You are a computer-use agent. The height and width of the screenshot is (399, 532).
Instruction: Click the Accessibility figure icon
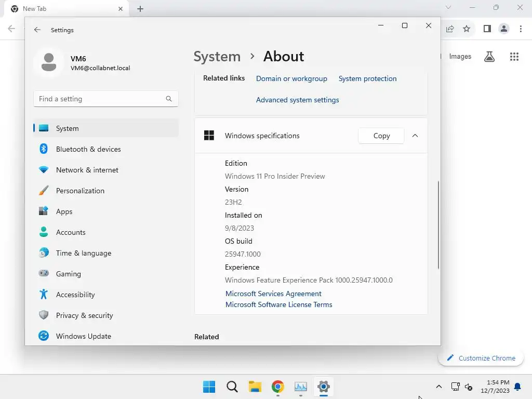[44, 294]
